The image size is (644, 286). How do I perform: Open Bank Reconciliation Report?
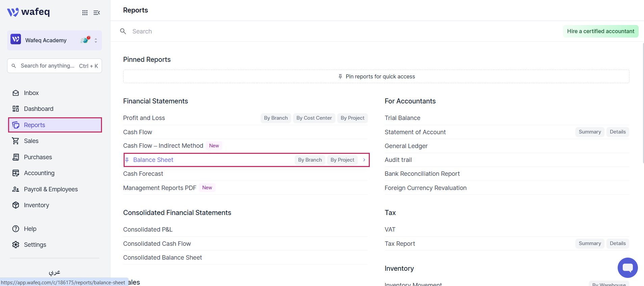(422, 174)
